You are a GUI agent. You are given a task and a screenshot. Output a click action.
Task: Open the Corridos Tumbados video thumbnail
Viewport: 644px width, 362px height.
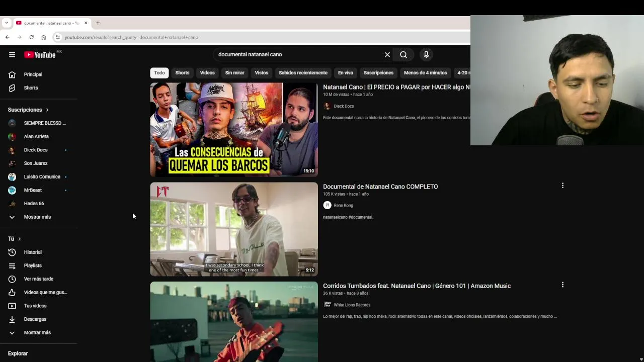[x=234, y=322]
